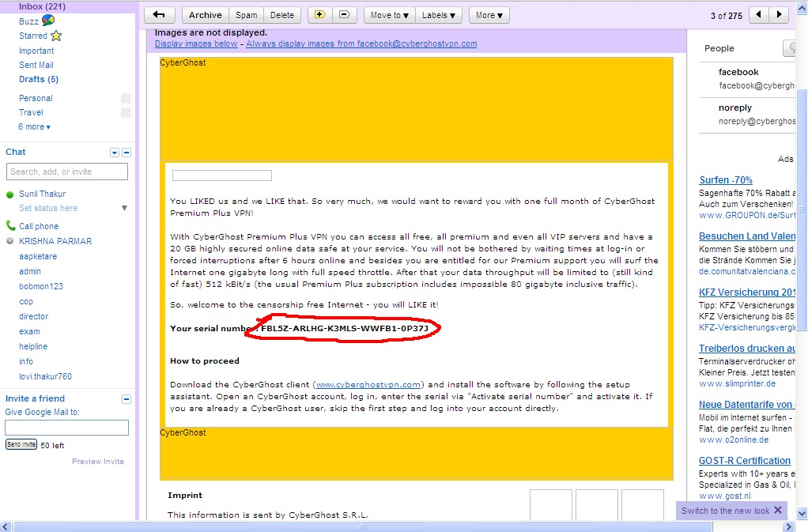
Task: Open chat with director
Action: coord(33,316)
